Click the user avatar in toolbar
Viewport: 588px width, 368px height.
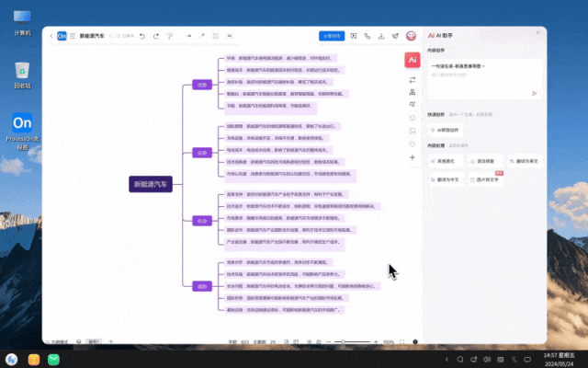coord(411,36)
